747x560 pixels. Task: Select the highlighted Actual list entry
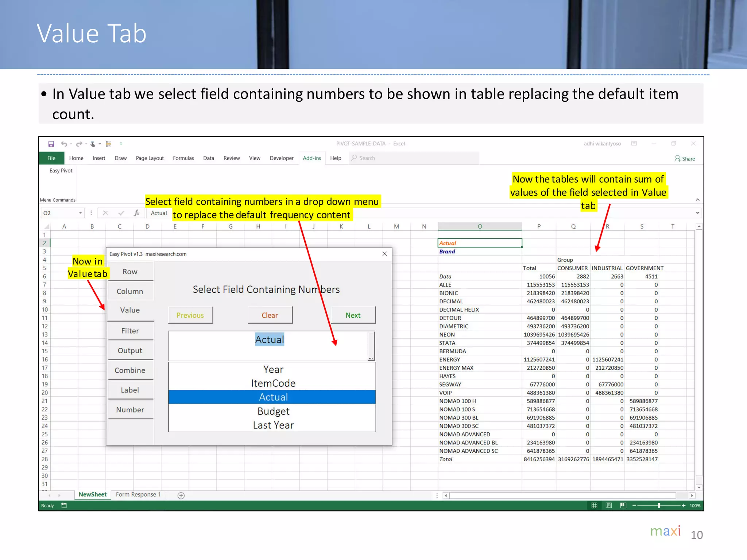click(272, 397)
